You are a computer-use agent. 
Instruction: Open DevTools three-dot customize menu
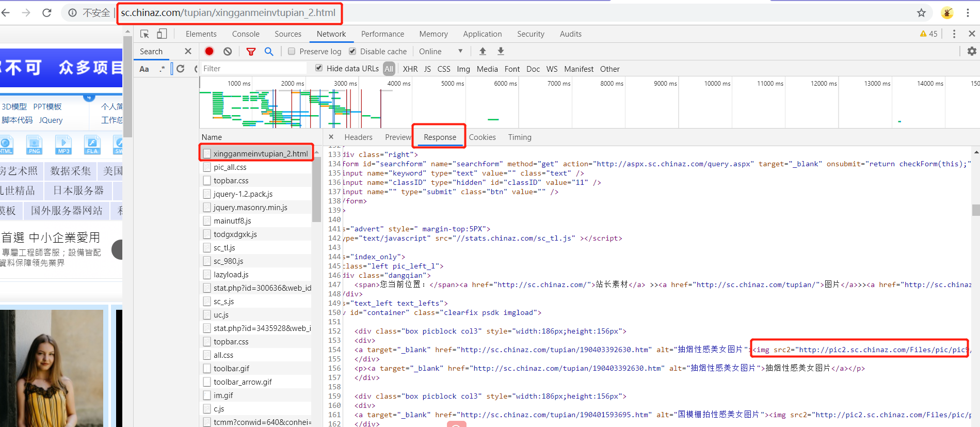pyautogui.click(x=954, y=34)
